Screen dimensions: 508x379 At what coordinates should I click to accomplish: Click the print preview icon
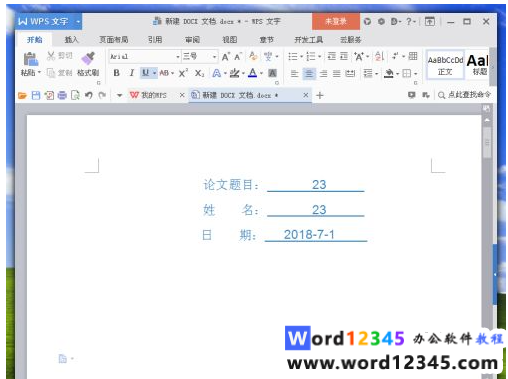[75, 96]
